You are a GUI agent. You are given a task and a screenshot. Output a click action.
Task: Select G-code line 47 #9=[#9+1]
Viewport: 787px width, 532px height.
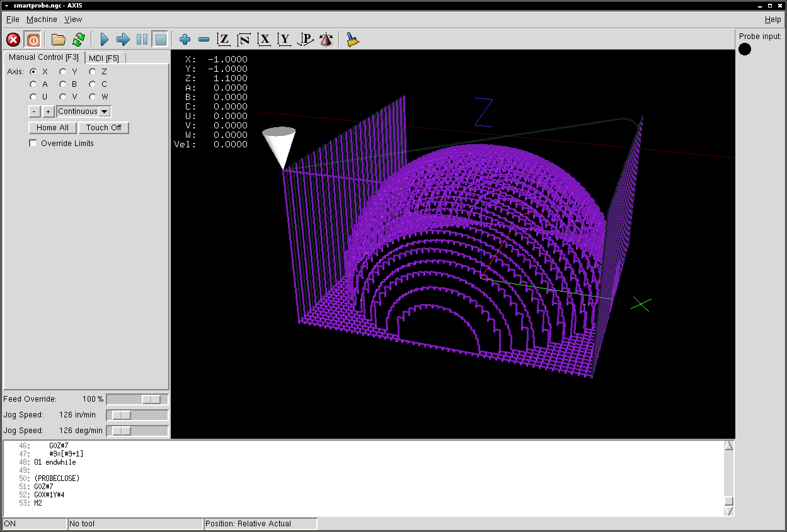66,454
